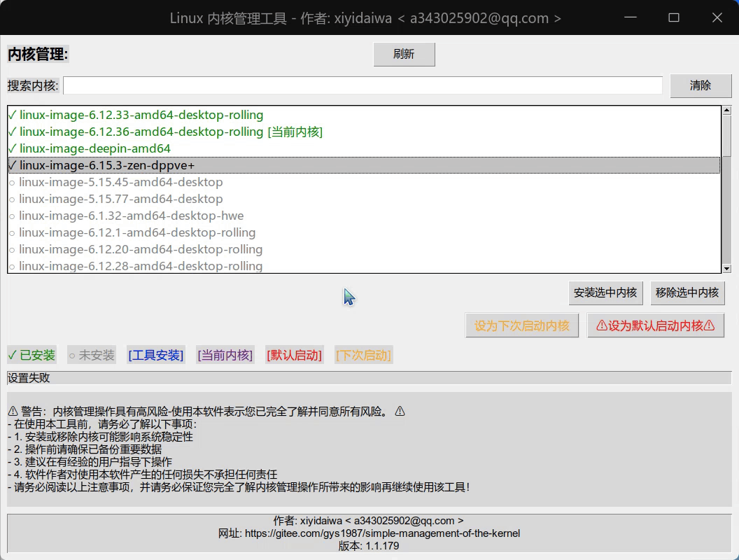739x560 pixels.
Task: Select linux-image-6.12.1-amd64-desktop-rolling row
Action: 364,232
